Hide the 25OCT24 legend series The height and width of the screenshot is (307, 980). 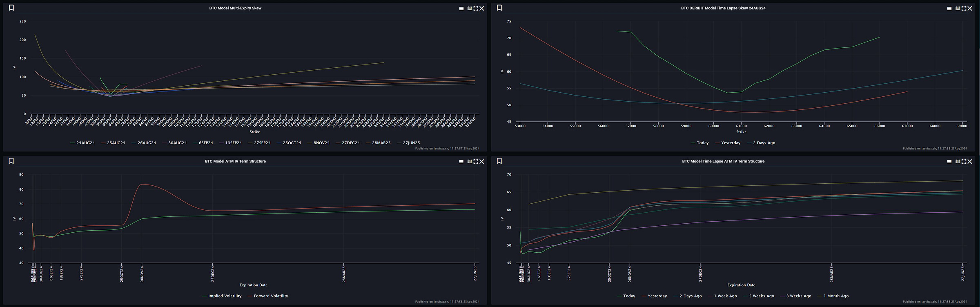pos(289,143)
